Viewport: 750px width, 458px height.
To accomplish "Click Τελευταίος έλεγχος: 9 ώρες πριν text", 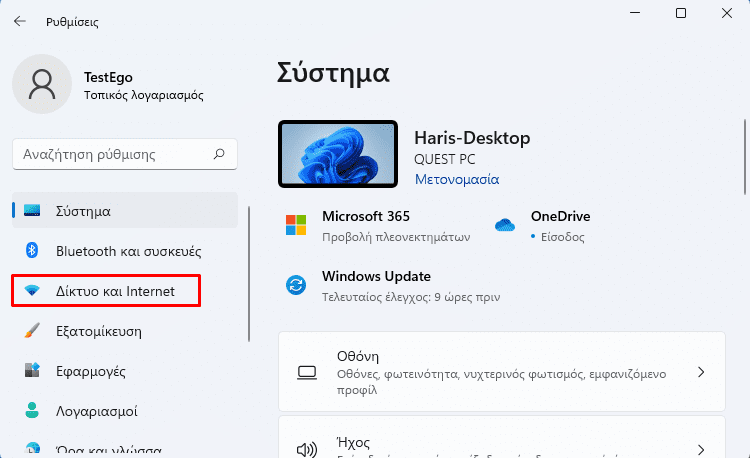I will click(x=411, y=297).
